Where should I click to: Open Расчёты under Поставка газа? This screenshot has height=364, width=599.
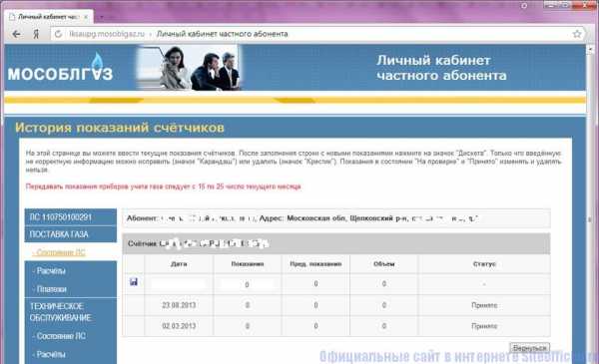(x=49, y=271)
